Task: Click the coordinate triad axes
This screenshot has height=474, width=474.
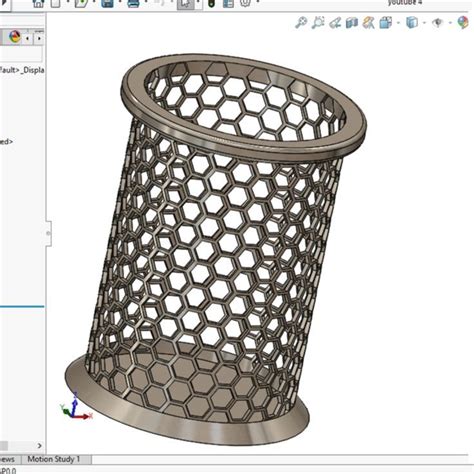Action: coord(76,408)
